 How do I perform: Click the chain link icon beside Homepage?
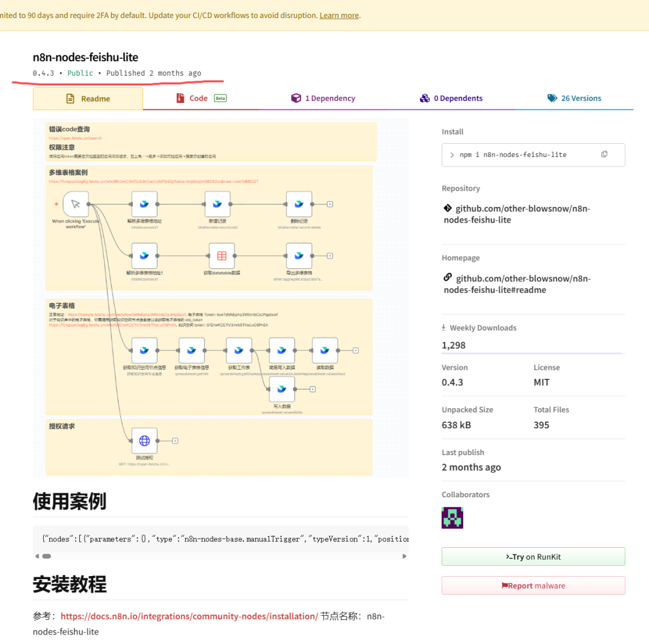tap(447, 278)
